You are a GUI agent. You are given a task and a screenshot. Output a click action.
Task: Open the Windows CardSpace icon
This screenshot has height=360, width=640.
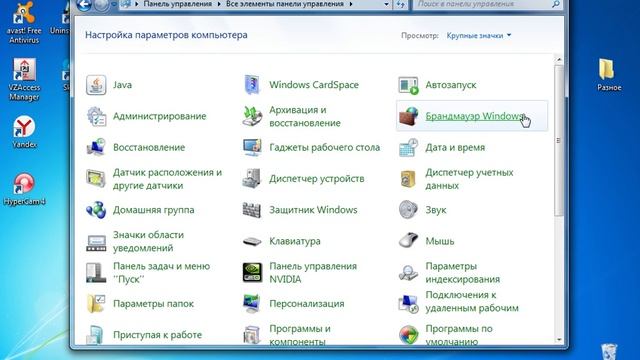[252, 85]
